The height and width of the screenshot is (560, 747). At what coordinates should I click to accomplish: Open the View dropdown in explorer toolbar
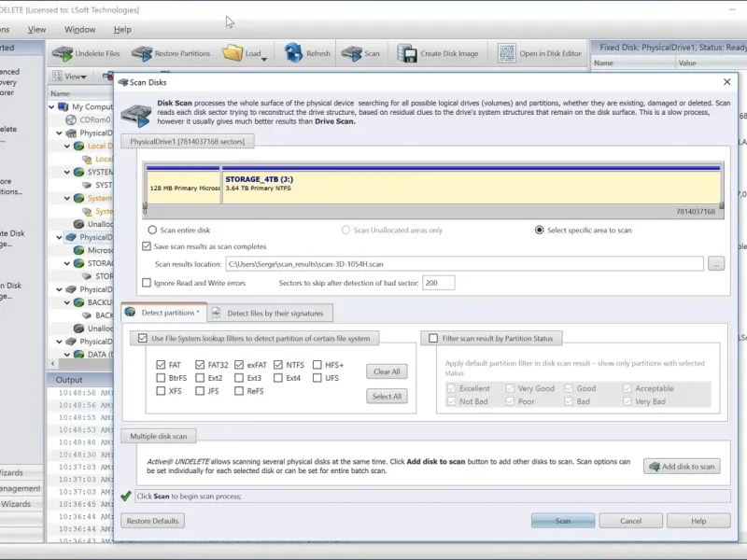[x=84, y=77]
